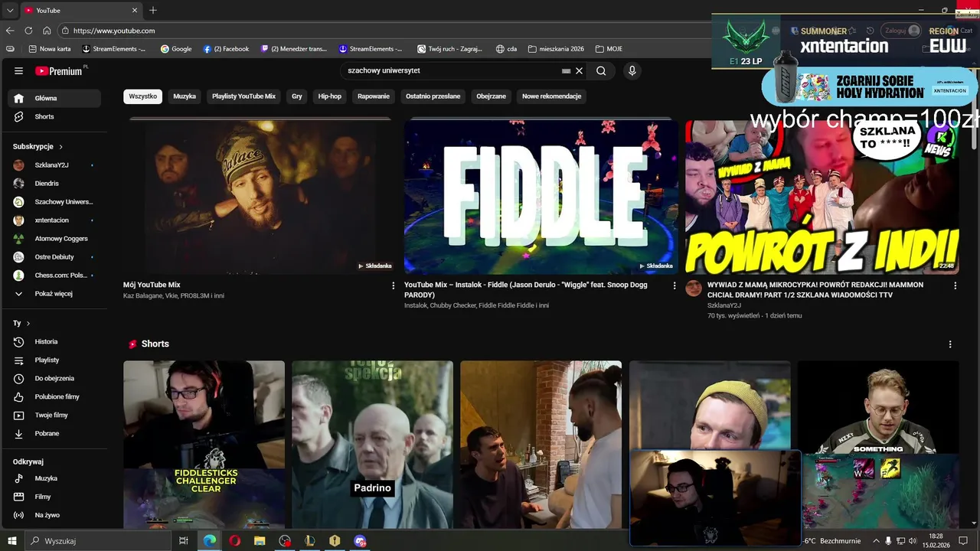The height and width of the screenshot is (551, 980).
Task: Select the Nowe rekomendacje chip
Action: click(552, 96)
